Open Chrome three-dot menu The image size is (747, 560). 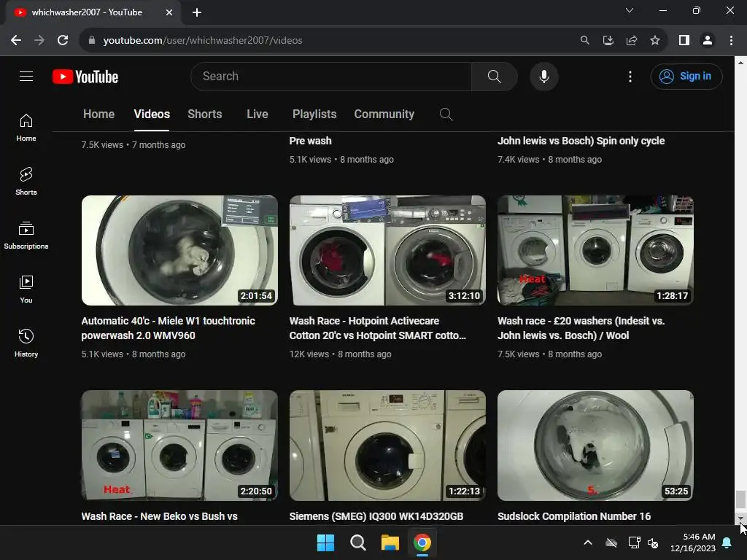coord(731,41)
